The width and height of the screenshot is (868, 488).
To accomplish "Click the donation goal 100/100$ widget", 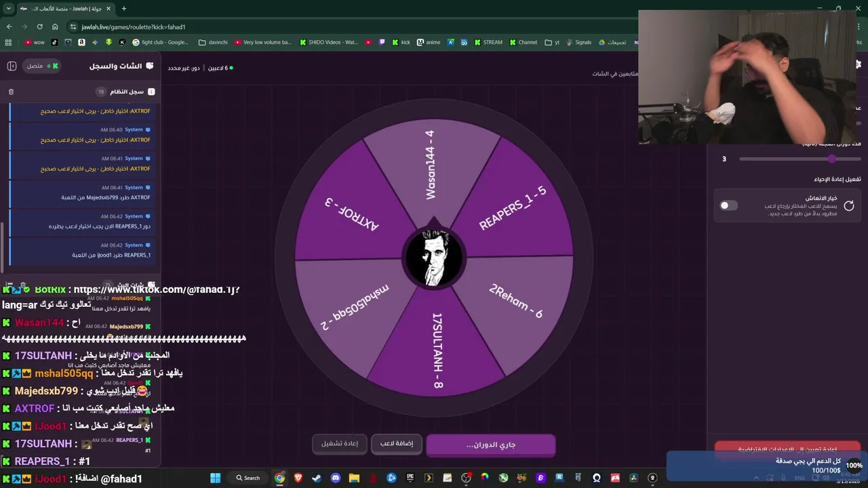I will tap(766, 466).
